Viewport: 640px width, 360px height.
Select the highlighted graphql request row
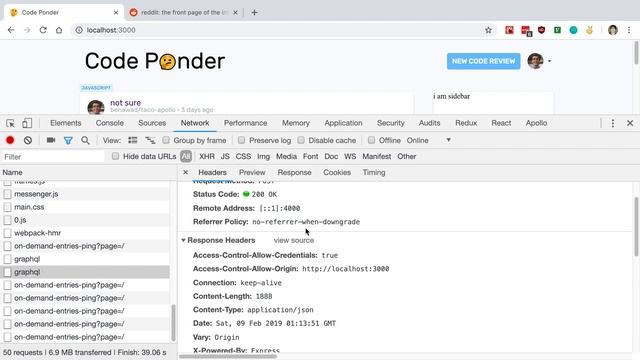pos(85,272)
